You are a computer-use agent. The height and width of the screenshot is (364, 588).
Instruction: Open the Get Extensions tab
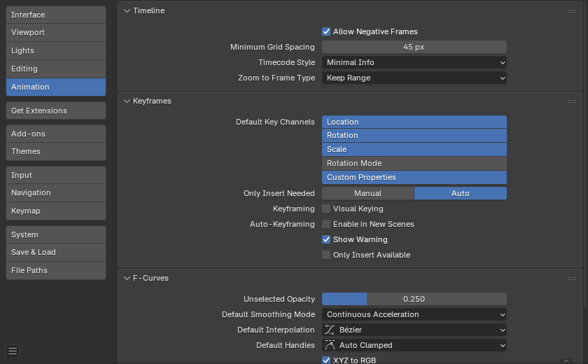pyautogui.click(x=56, y=111)
